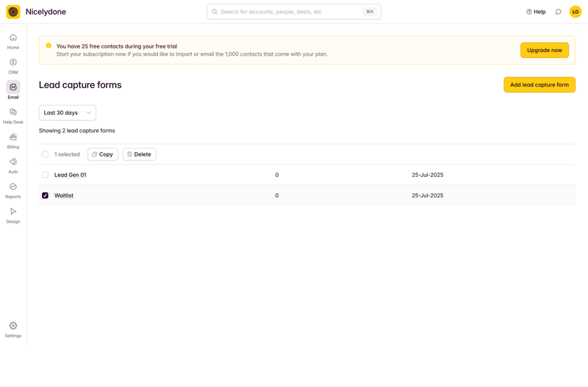Open the Waitlist form

pos(64,195)
